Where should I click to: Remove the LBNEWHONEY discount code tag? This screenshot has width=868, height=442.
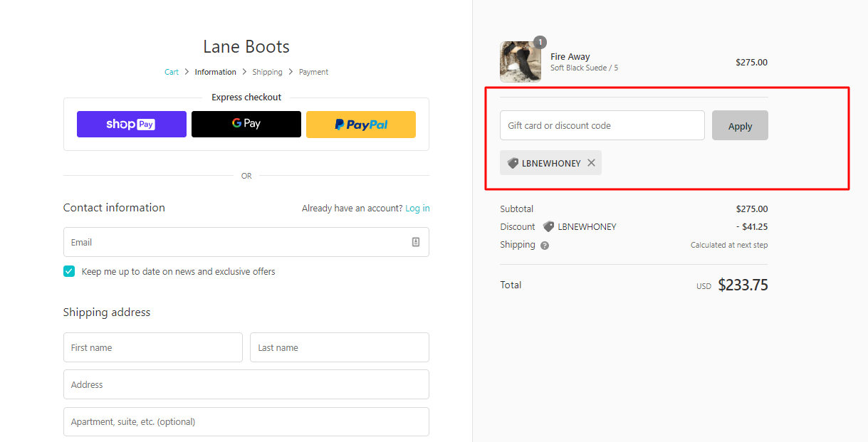point(591,163)
